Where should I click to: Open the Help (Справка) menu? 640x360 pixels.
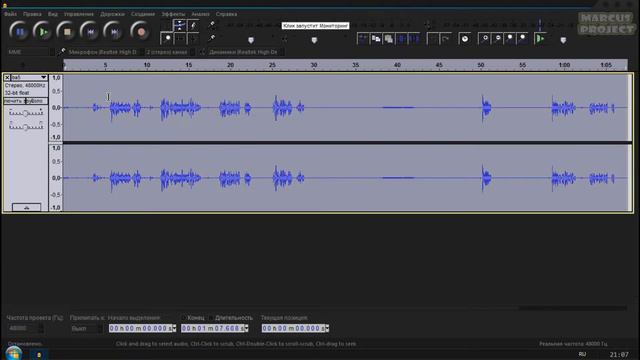(227, 14)
